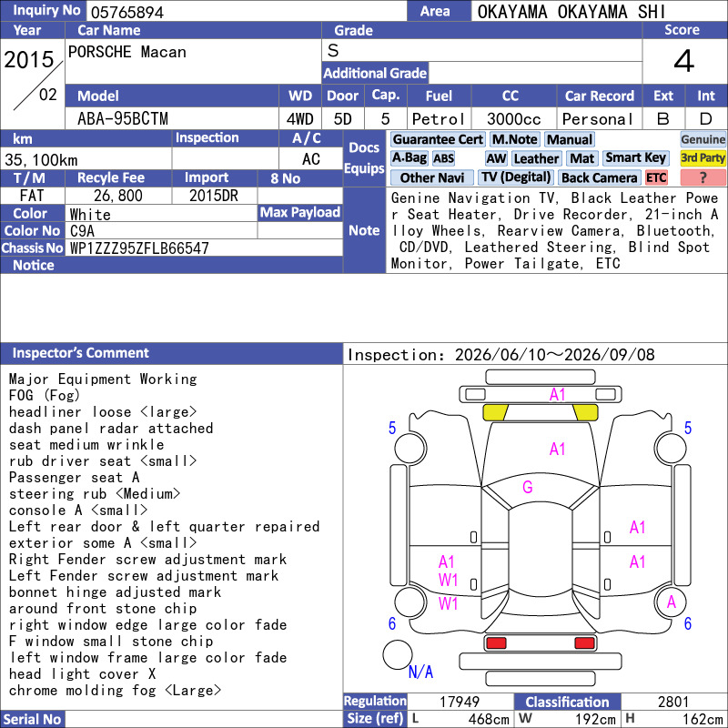728x728 pixels.
Task: Click the right-side rear tire rating 6
Action: [688, 623]
